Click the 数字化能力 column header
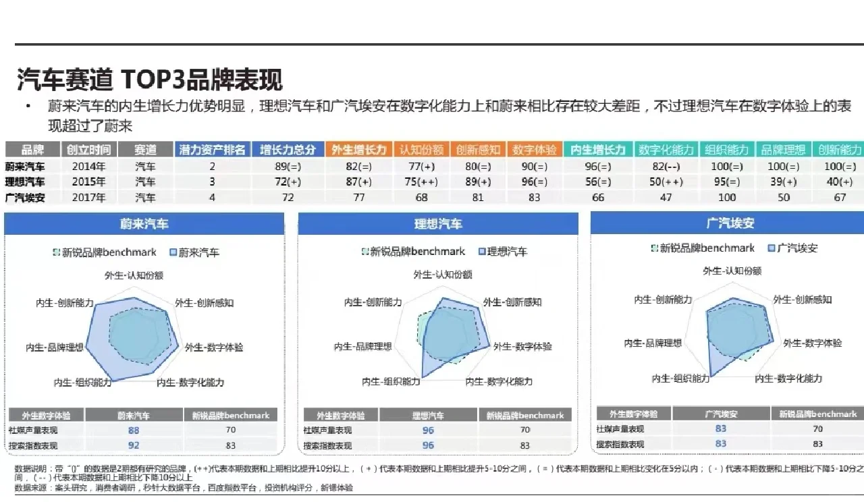The image size is (864, 504). (x=666, y=150)
